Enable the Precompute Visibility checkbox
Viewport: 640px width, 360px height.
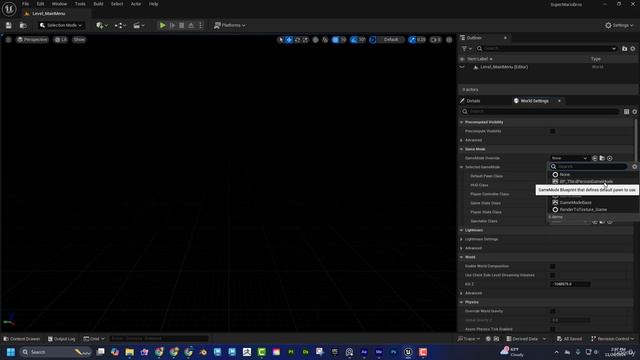[x=552, y=131]
